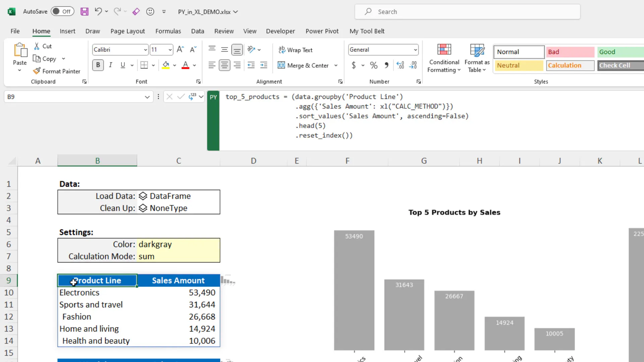Switch to the Formulas ribbon tab

[168, 31]
